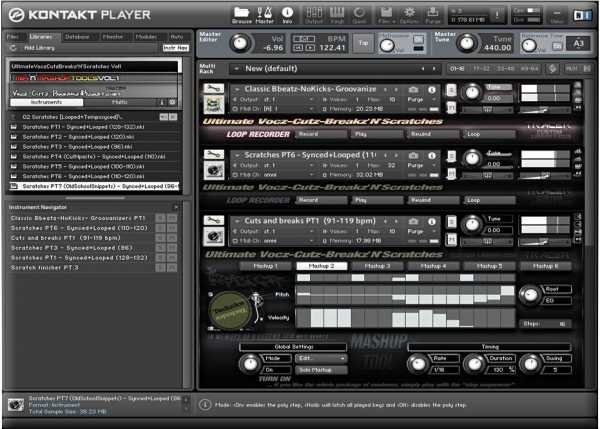
Task: Solo the Cuts and breaks PT1 instrument
Action: pyautogui.click(x=452, y=222)
